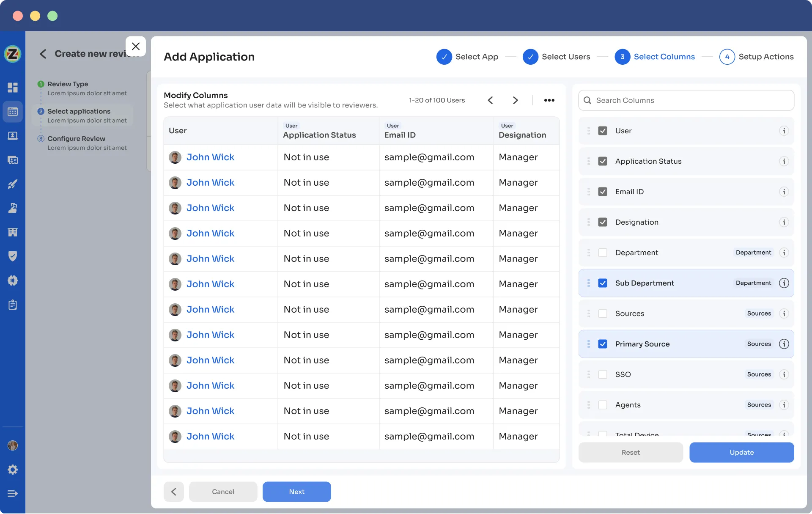Close the Add Application panel
The image size is (812, 514).
[136, 46]
